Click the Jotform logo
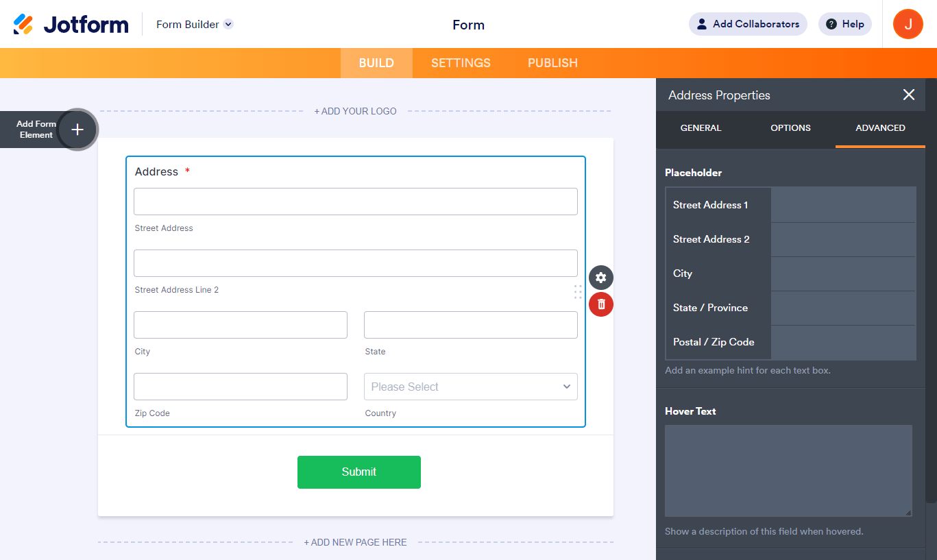This screenshot has height=560, width=937. pyautogui.click(x=71, y=25)
